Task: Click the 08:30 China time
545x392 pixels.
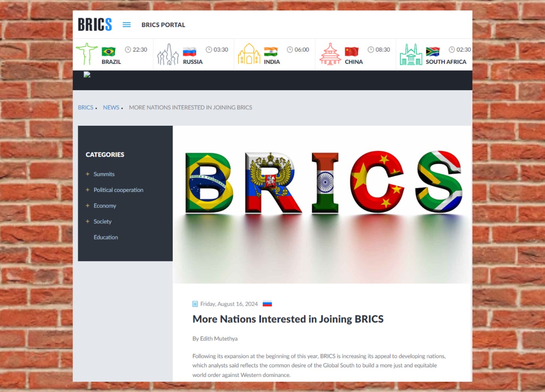Action: [x=383, y=49]
